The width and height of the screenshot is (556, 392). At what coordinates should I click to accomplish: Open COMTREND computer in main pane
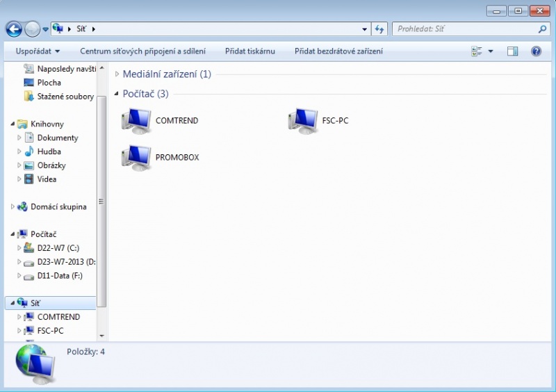tap(160, 121)
